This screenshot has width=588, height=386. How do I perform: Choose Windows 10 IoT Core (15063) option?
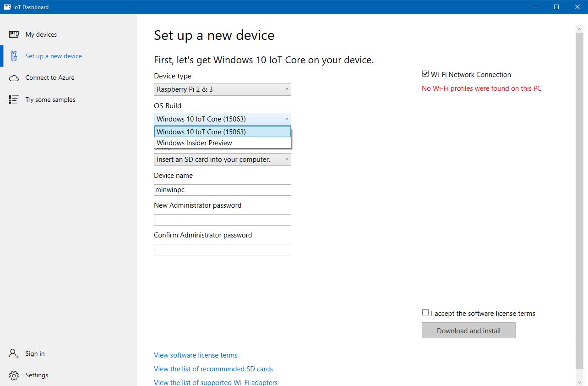click(x=223, y=132)
